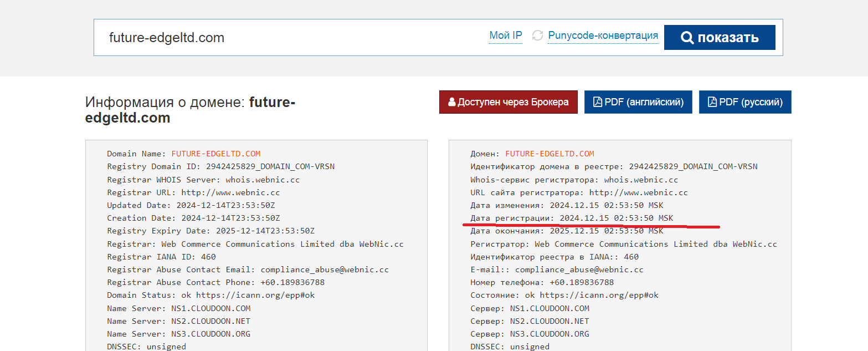Select the Сервер: NS1.CLOUDOON.COM line
The height and width of the screenshot is (351, 868).
coord(530,308)
